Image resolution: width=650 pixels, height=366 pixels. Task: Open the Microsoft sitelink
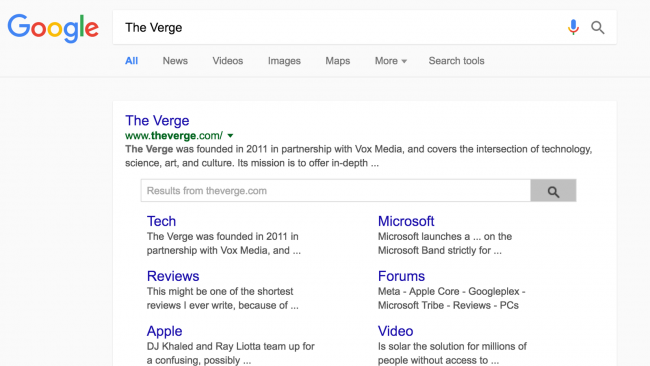(406, 221)
